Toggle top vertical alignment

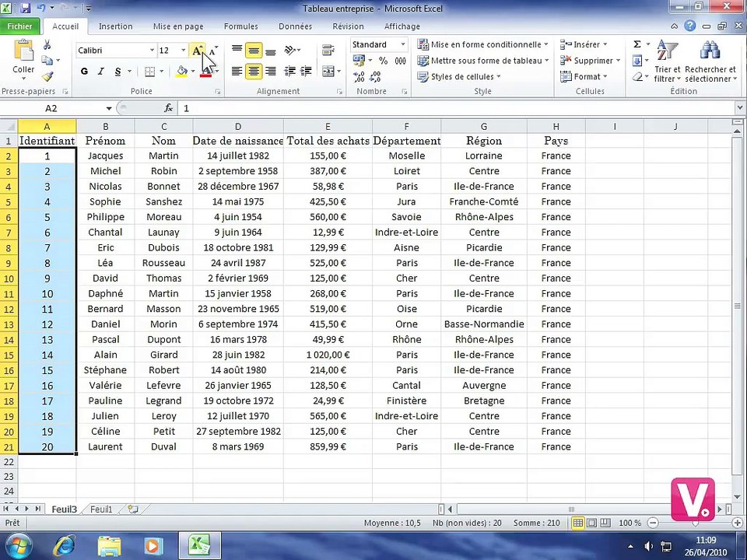[x=237, y=50]
